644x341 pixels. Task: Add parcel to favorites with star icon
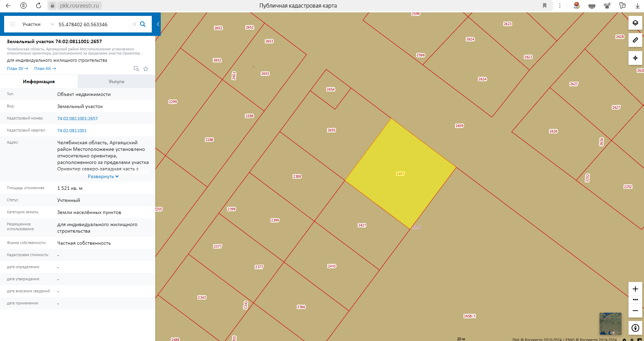[146, 69]
